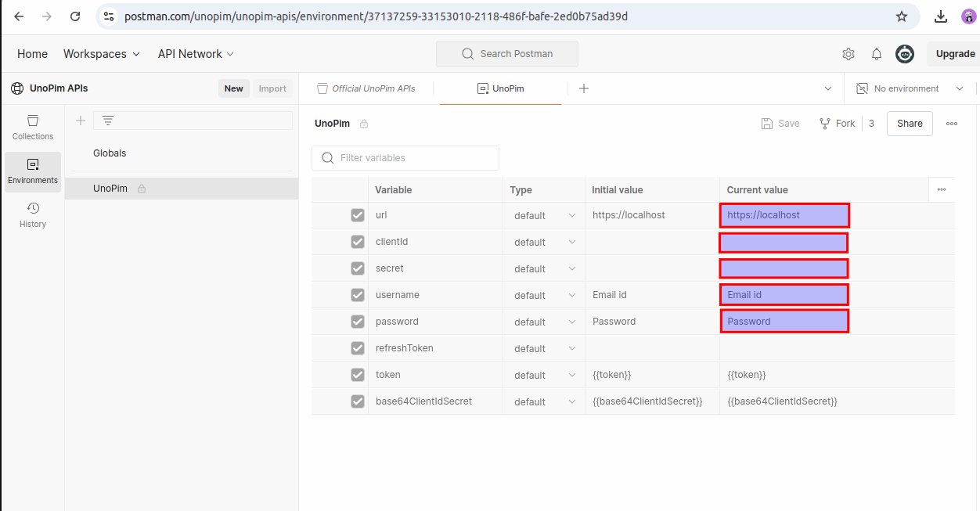The width and height of the screenshot is (980, 511).
Task: Uncheck the secret variable checkbox
Action: click(x=358, y=268)
